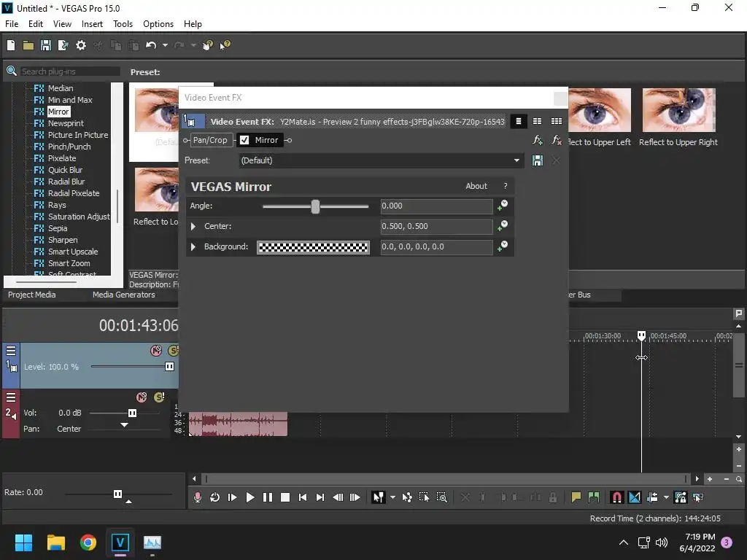Viewport: 747px width, 560px height.
Task: Insert a region with the green icon
Action: pyautogui.click(x=594, y=497)
